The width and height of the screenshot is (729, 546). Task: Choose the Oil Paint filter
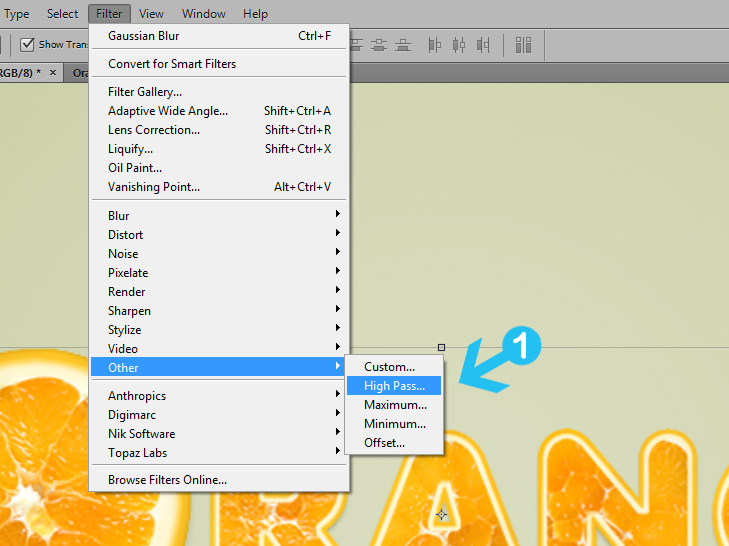pos(219,168)
